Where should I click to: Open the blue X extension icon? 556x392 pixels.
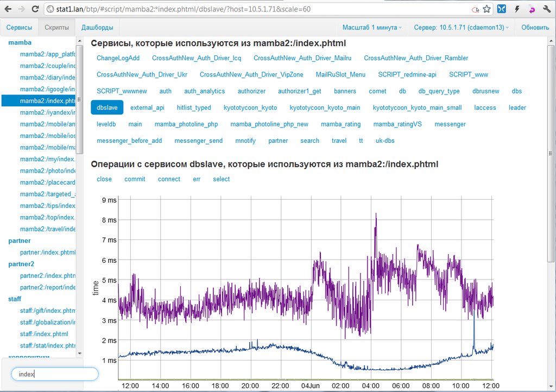[501, 9]
